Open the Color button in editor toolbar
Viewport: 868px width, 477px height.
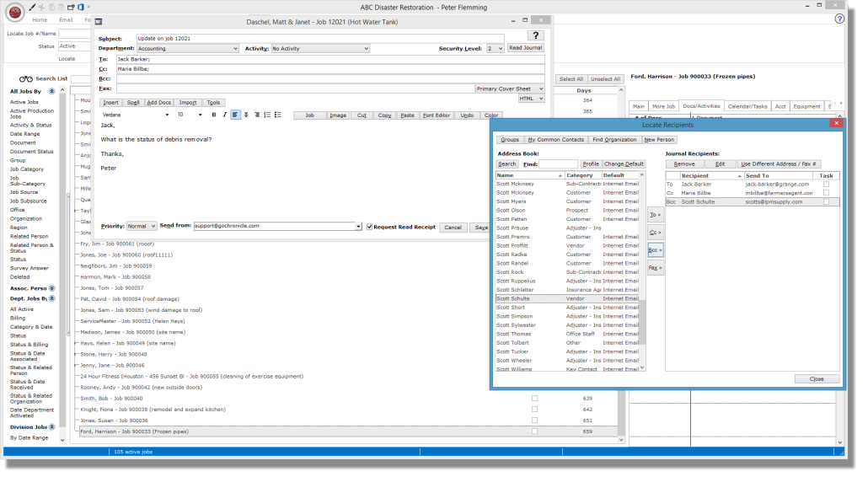(x=491, y=115)
